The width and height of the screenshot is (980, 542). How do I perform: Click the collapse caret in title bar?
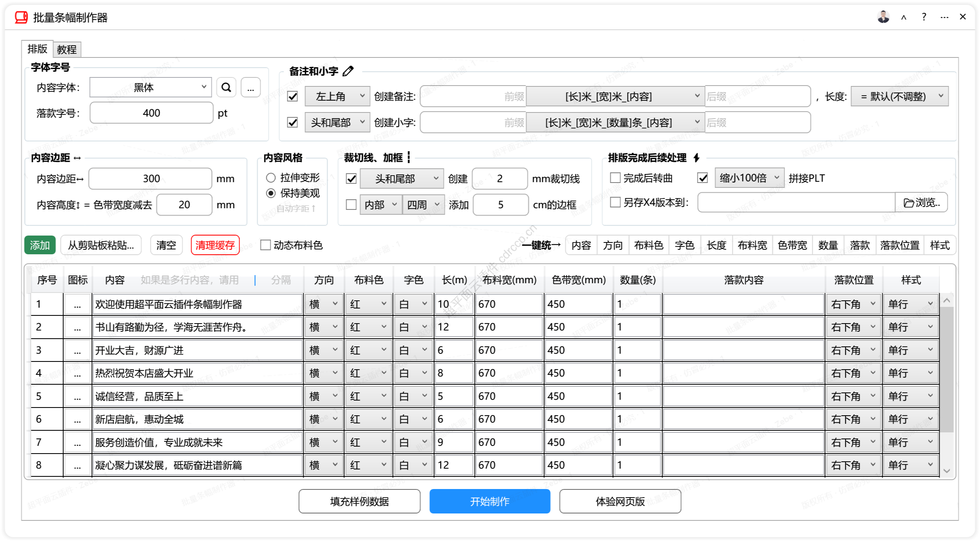[x=904, y=17]
